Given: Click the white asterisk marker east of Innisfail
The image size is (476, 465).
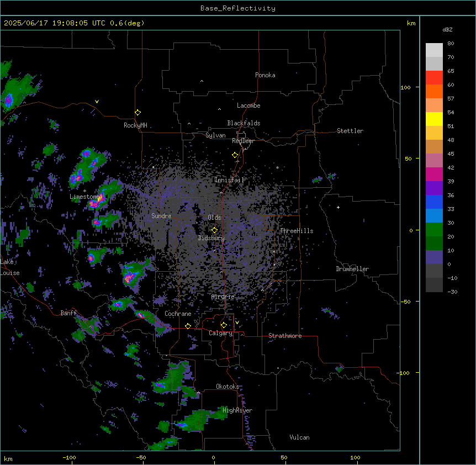Looking at the screenshot, I should pos(277,167).
